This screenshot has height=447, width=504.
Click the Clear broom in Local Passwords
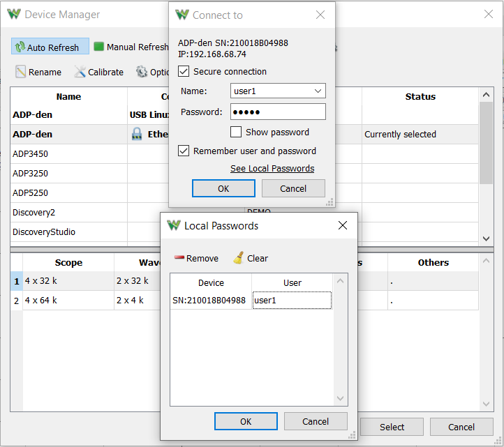(251, 258)
